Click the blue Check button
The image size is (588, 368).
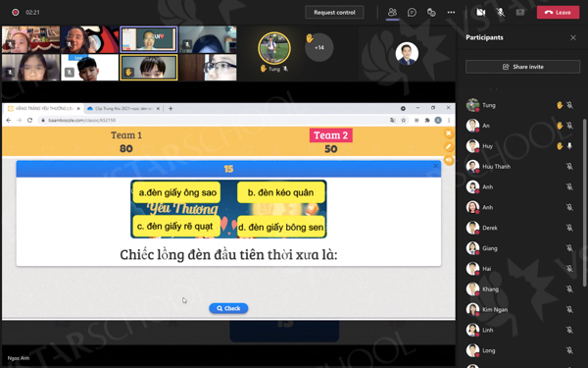tap(228, 308)
